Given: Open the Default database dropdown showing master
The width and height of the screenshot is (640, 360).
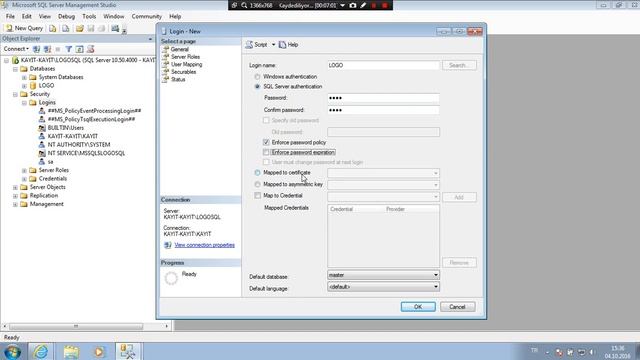Looking at the screenshot, I should (383, 275).
